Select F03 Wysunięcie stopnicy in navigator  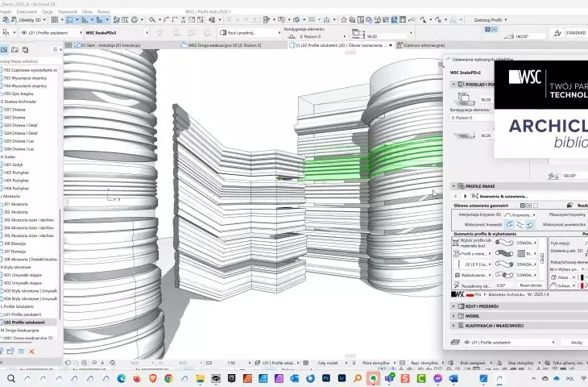click(25, 78)
